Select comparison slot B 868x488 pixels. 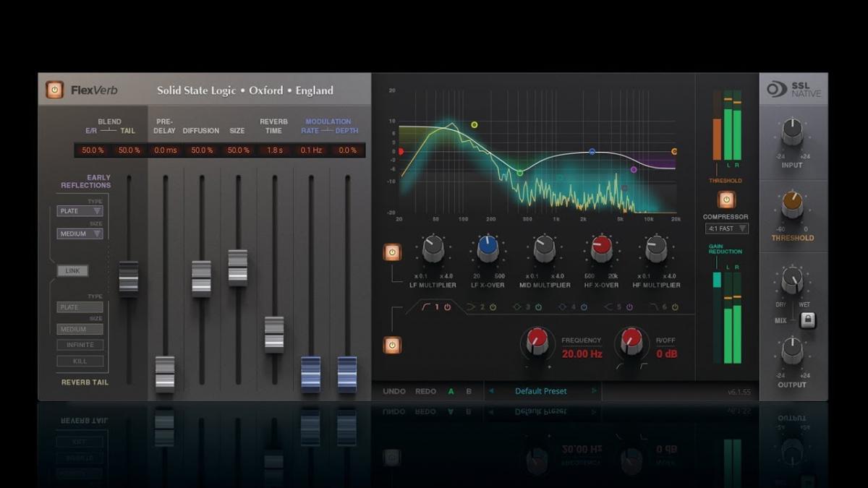click(x=469, y=391)
